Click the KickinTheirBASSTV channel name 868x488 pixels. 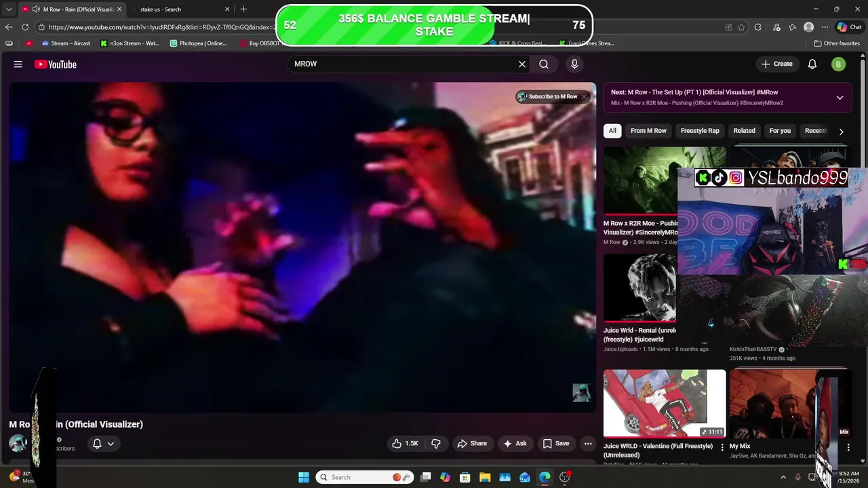pyautogui.click(x=753, y=349)
